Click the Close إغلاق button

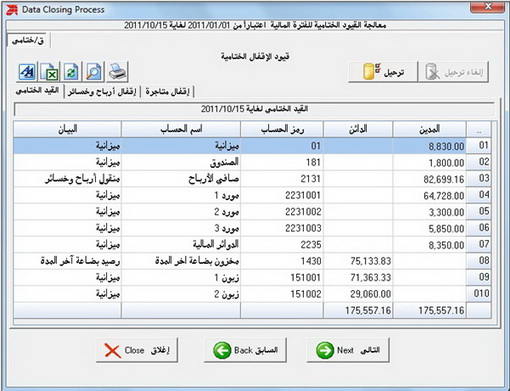137,350
